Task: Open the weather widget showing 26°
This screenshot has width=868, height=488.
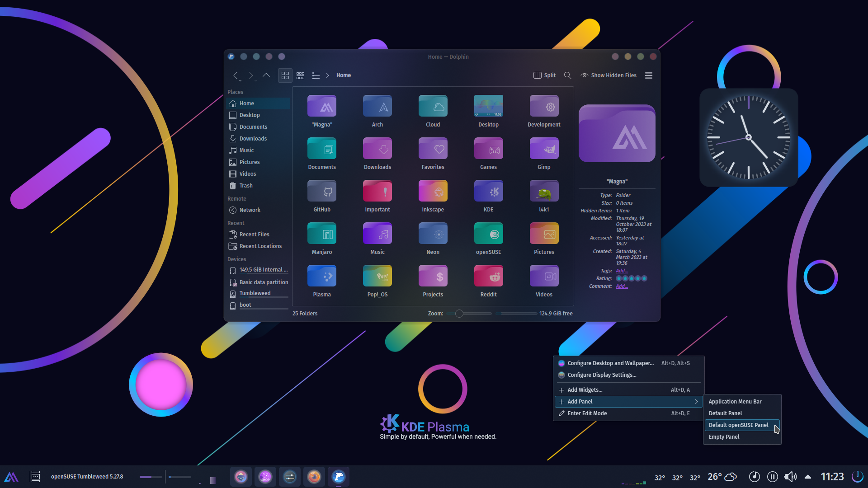Action: [x=722, y=477]
